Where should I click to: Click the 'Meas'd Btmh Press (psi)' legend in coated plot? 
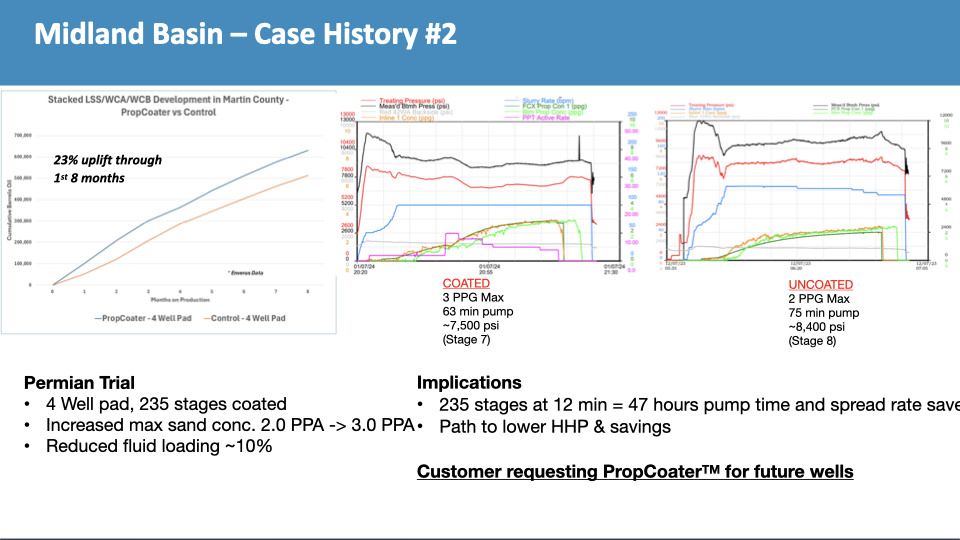[x=414, y=107]
